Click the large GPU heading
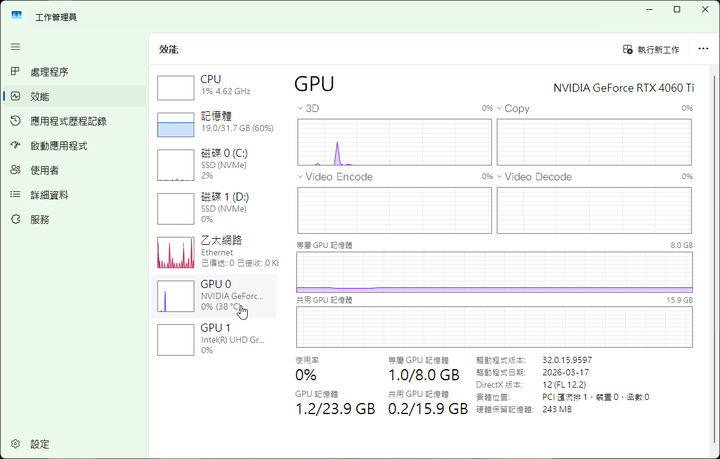This screenshot has width=720, height=459. (x=315, y=84)
